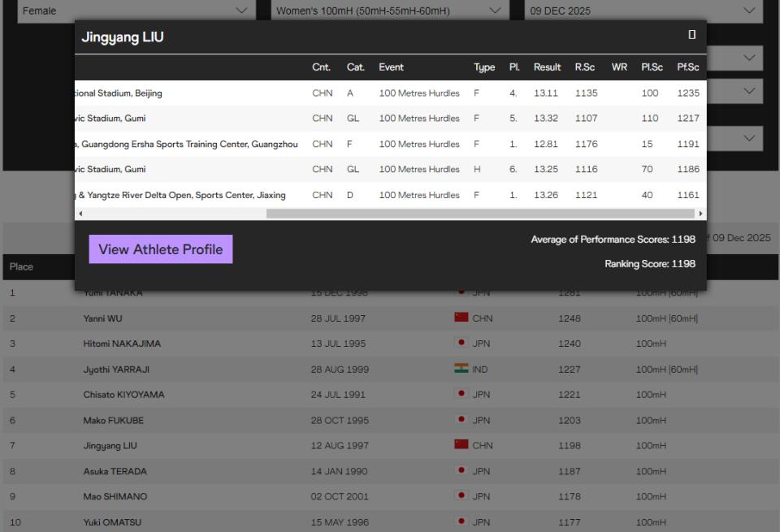Screen dimensions: 780x532
Task: Click the Place column header
Action: pos(21,267)
